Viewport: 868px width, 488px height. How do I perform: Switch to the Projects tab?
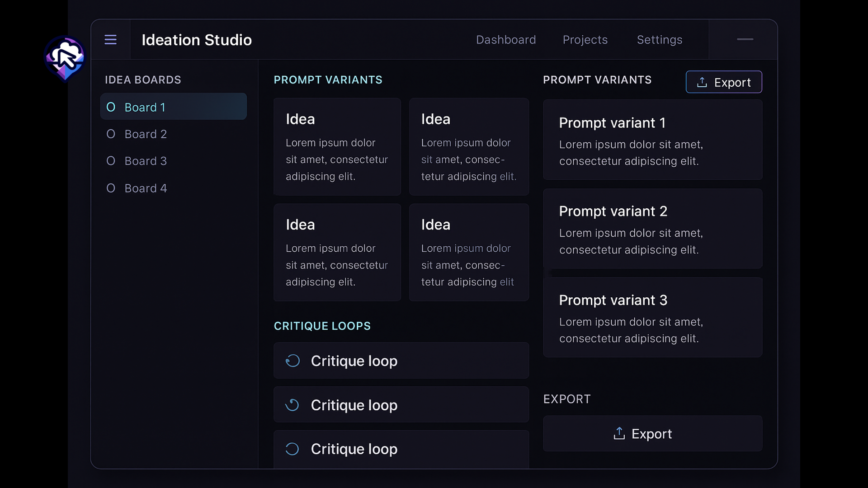tap(585, 40)
